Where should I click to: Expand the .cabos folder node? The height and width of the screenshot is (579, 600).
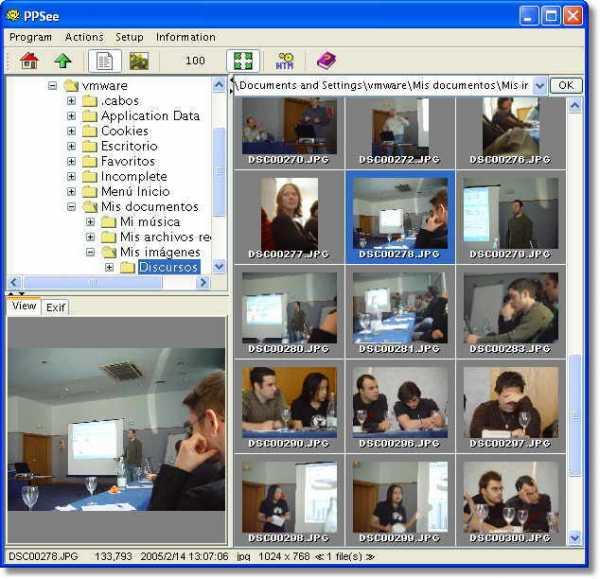point(71,101)
